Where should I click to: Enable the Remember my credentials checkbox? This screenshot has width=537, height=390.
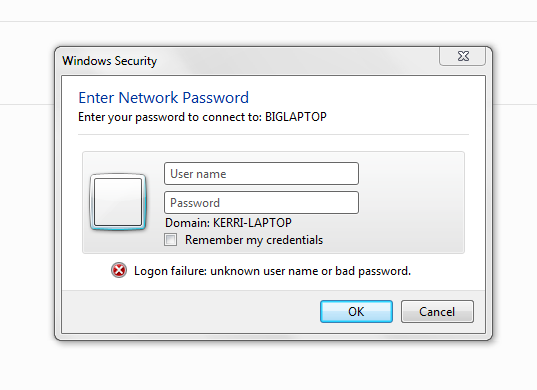tap(171, 240)
